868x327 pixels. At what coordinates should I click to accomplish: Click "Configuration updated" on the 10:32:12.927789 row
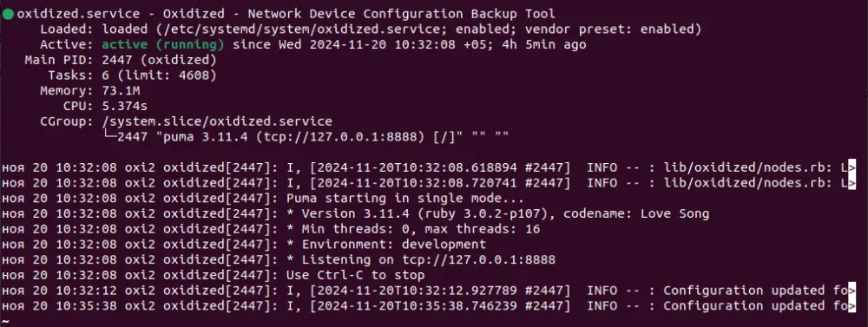744,291
